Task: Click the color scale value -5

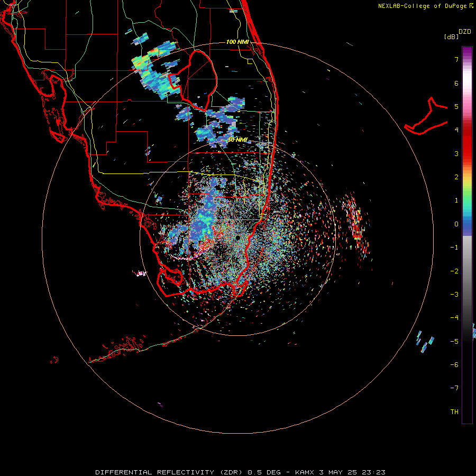Action: [x=454, y=342]
